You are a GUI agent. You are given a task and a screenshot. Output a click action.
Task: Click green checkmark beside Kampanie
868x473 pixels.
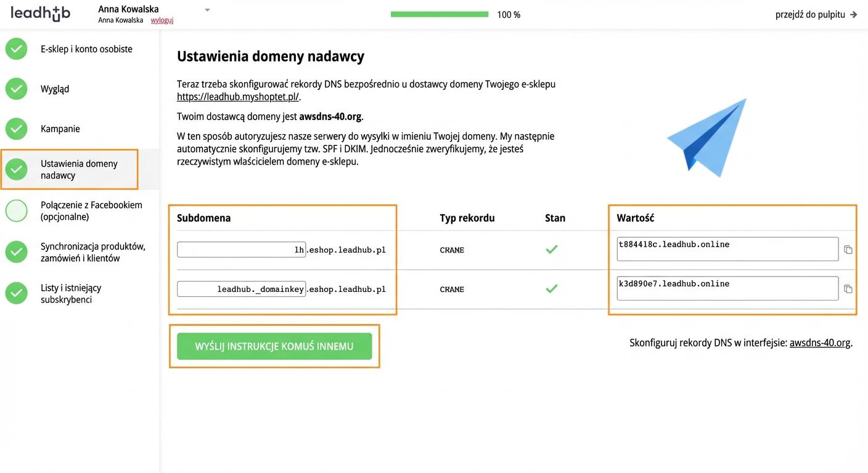(17, 129)
